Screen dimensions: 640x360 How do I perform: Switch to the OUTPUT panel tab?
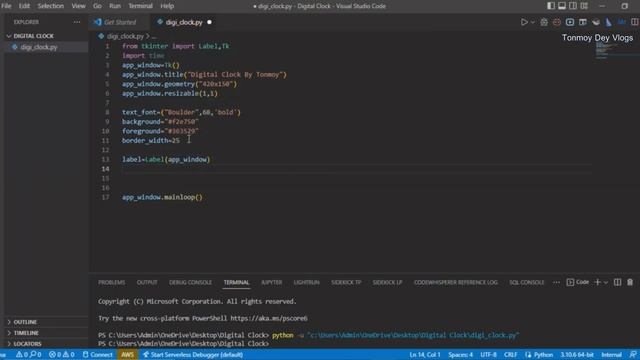pos(147,282)
